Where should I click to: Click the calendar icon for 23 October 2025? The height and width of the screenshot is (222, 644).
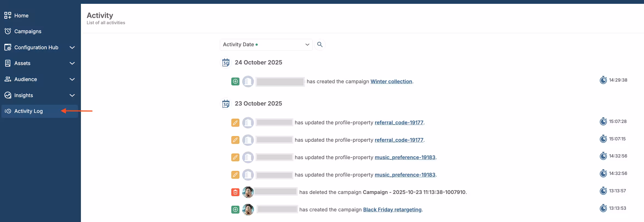226,104
